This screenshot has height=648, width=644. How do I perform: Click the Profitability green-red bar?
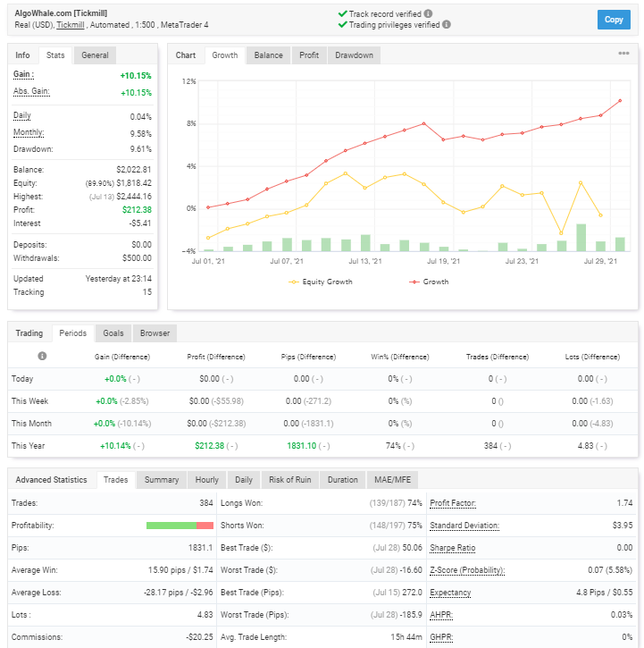[x=180, y=526]
